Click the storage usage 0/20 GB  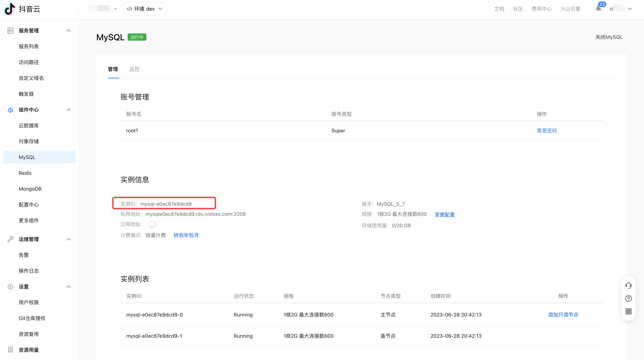point(401,225)
